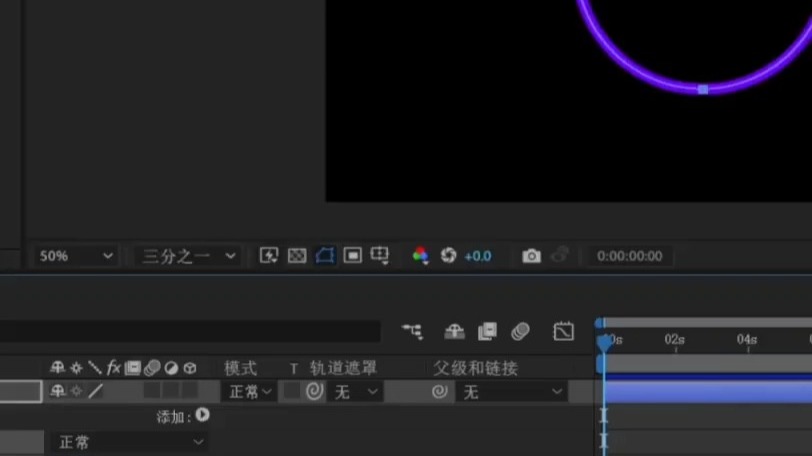Screen dimensions: 812x456
Task: Click the 02s time ruler mark
Action: point(674,340)
